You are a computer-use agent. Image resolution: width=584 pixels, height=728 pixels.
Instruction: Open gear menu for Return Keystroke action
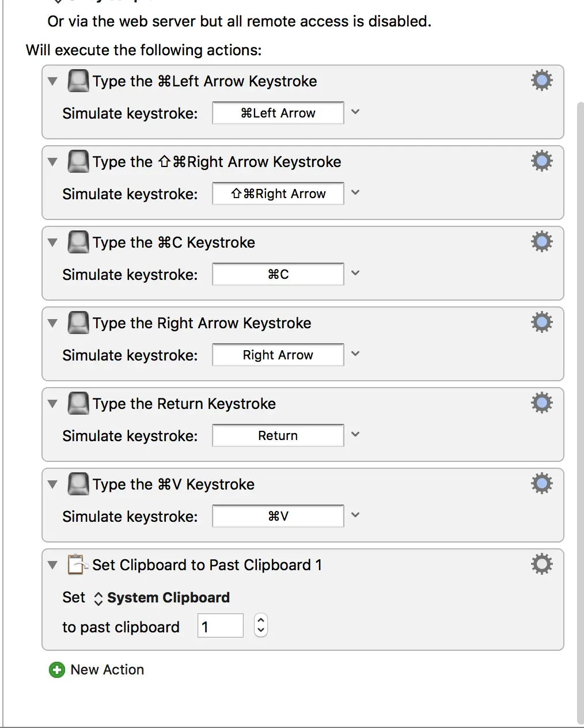tap(541, 403)
